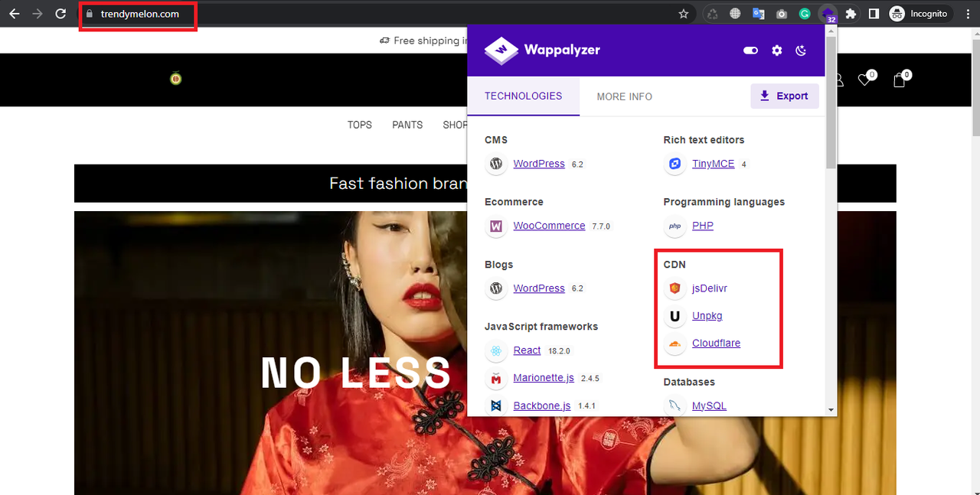
Task: Open the WordPress link under CMS
Action: coord(539,164)
